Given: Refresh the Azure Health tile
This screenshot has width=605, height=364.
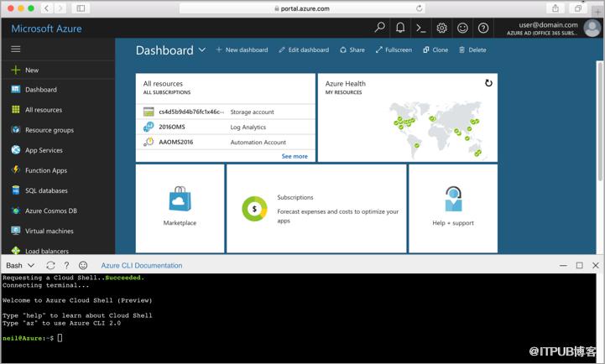Looking at the screenshot, I should [x=488, y=83].
